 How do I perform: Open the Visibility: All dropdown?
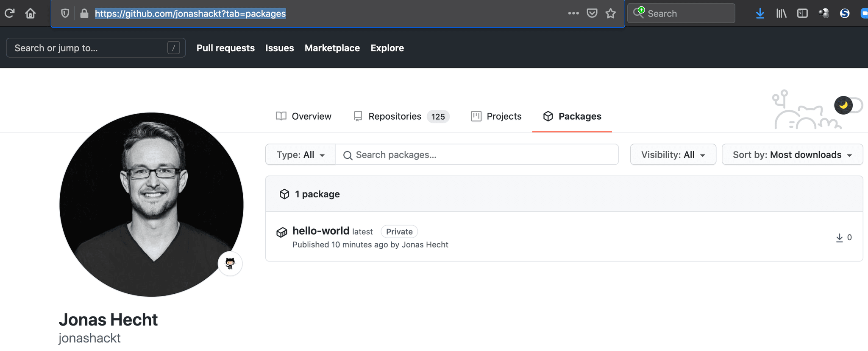coord(673,155)
